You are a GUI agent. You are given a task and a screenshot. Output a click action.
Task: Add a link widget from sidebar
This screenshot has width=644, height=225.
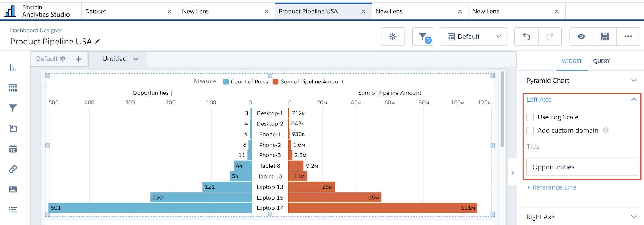point(13,169)
